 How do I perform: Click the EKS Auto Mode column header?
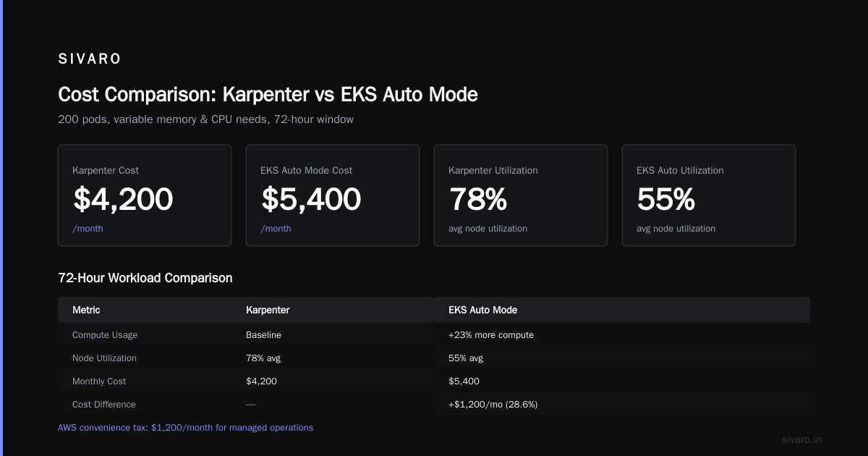coord(482,310)
